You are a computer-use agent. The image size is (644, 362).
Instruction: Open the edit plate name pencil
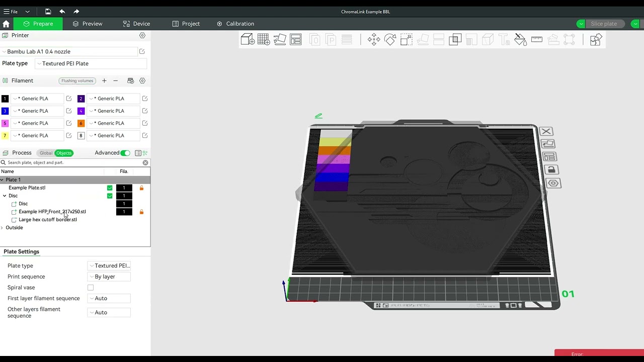318,116
